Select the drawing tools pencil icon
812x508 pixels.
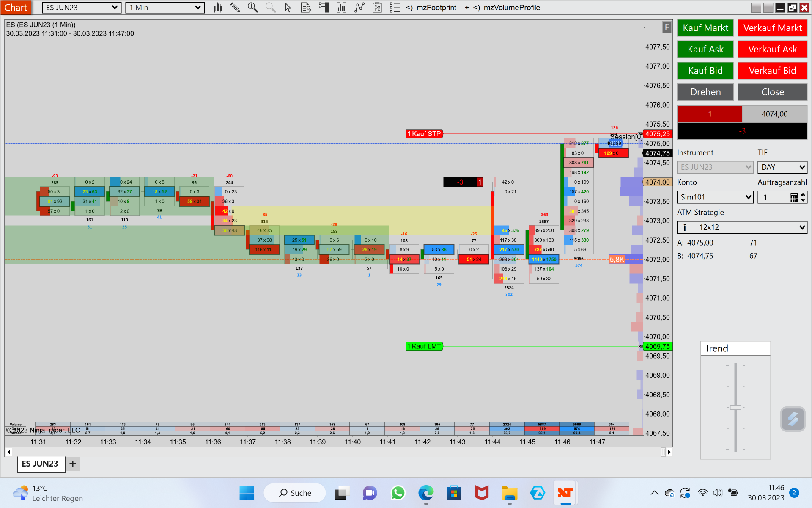(235, 8)
